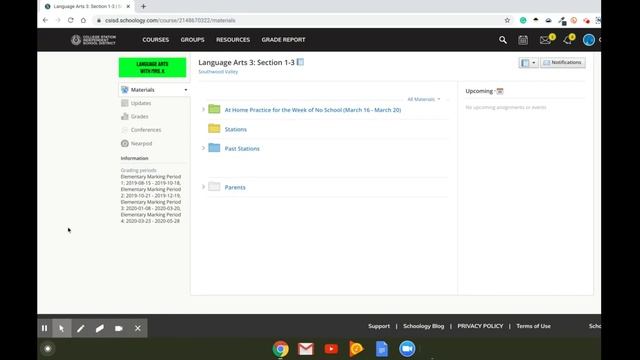Open the All Materials filter dropdown
The width and height of the screenshot is (640, 360).
pyautogui.click(x=424, y=99)
